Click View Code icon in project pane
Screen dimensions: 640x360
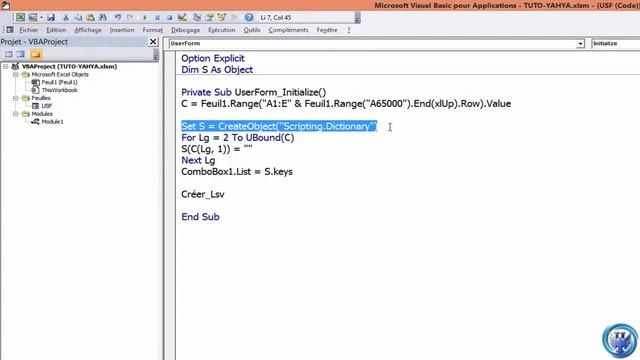tap(8, 54)
